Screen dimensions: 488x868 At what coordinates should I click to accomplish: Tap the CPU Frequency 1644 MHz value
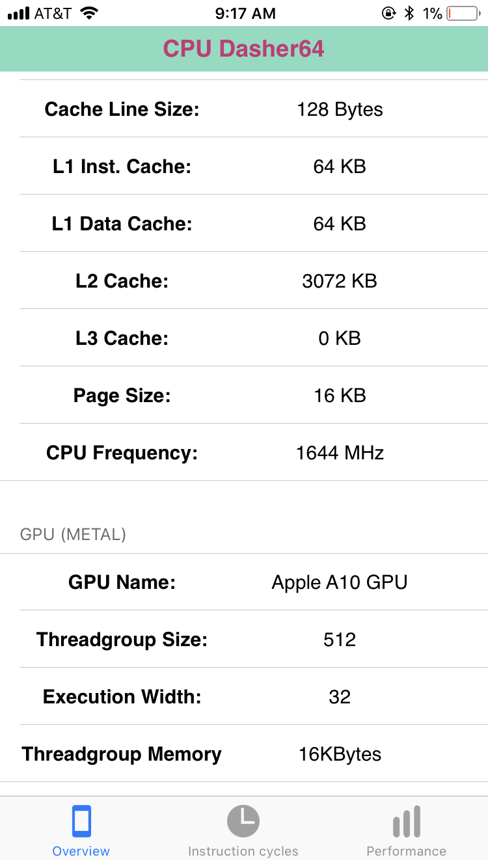pyautogui.click(x=340, y=453)
